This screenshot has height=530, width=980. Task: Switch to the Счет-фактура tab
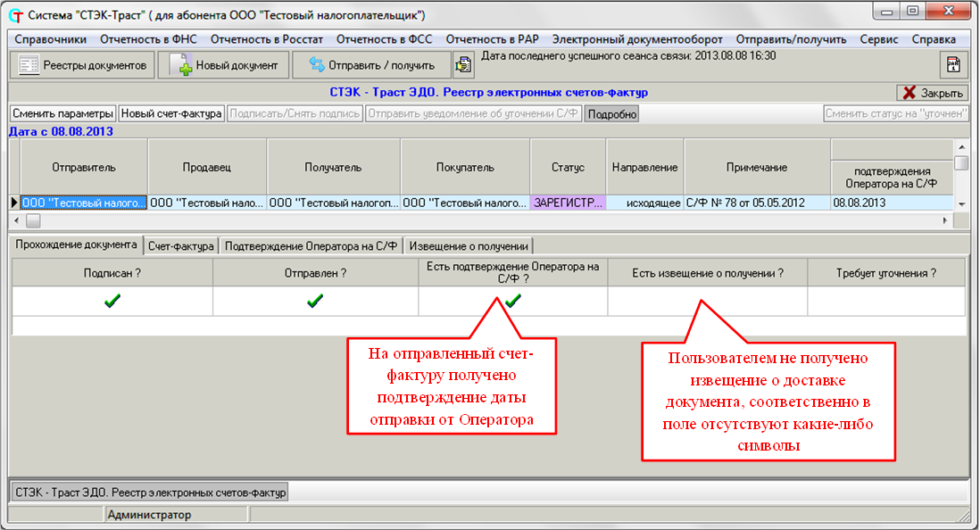(x=180, y=246)
